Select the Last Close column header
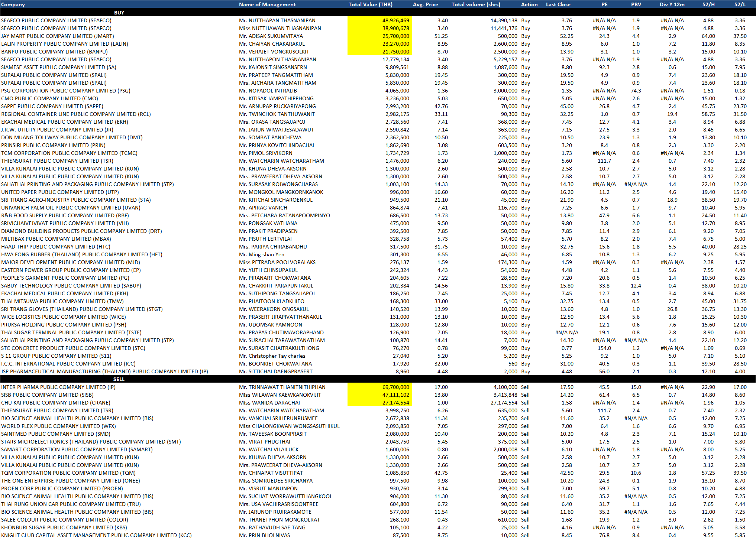 point(558,4)
